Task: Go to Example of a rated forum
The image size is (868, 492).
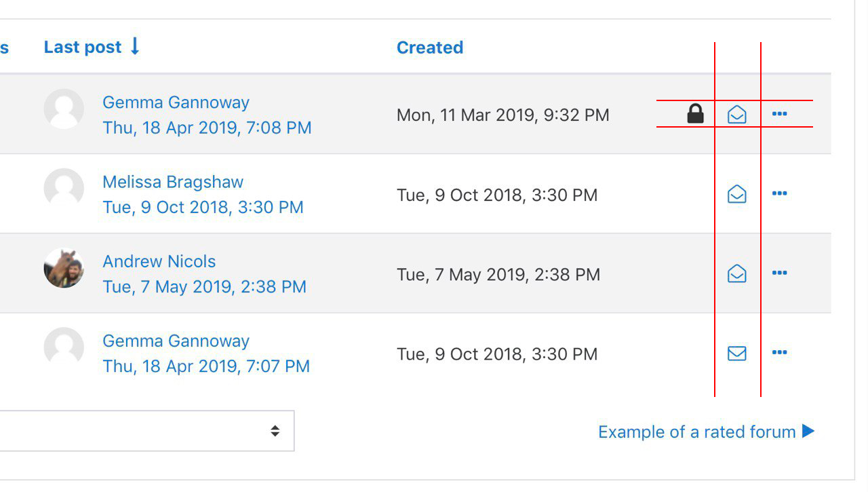Action: (x=706, y=432)
